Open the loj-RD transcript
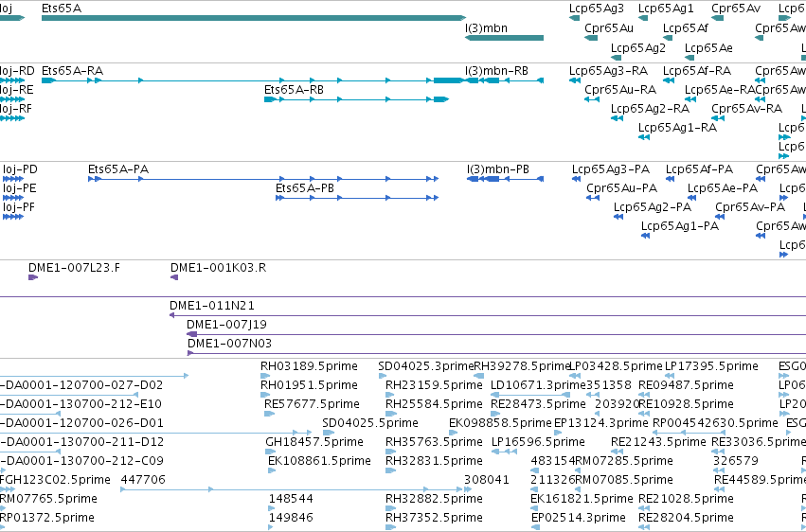The height and width of the screenshot is (532, 806). pos(12,80)
